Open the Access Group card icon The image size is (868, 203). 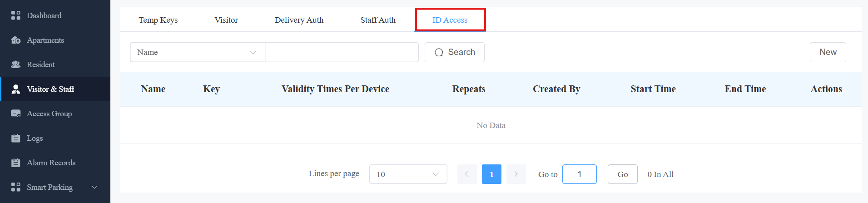click(16, 114)
